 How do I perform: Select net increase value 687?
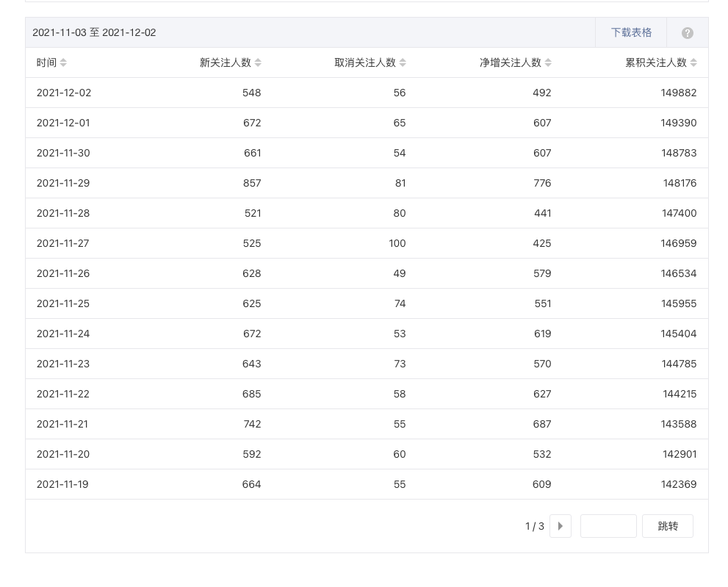(542, 425)
